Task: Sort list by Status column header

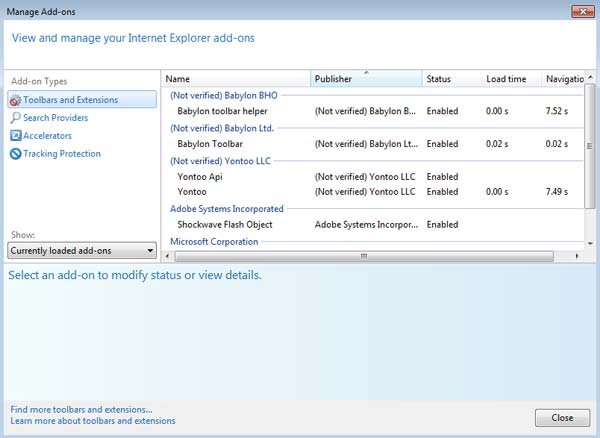Action: click(x=452, y=79)
